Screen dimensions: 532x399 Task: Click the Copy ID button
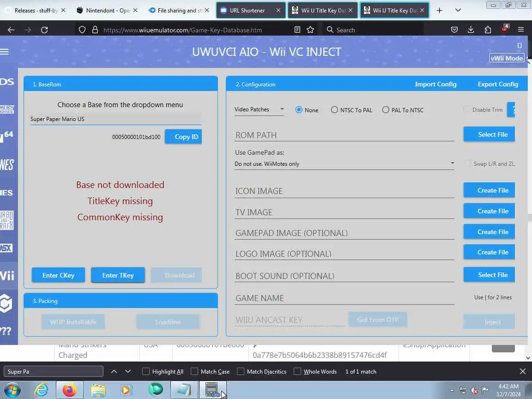(183, 137)
